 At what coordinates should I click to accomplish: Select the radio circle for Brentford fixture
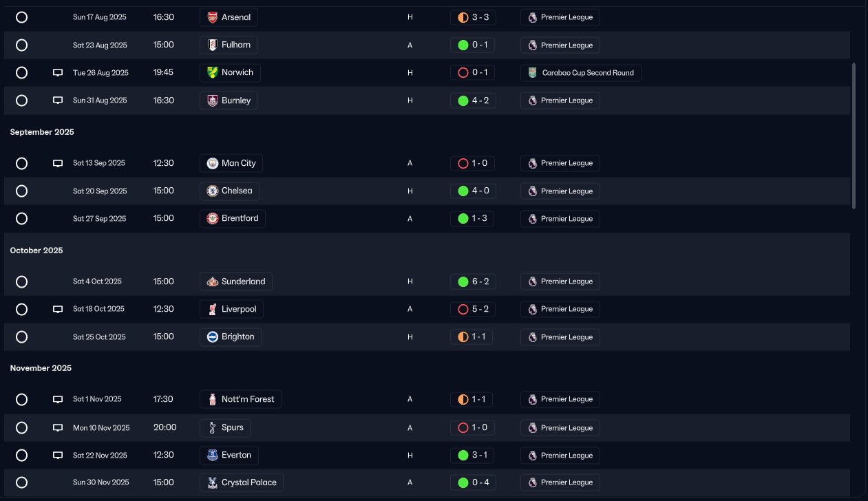coord(21,219)
